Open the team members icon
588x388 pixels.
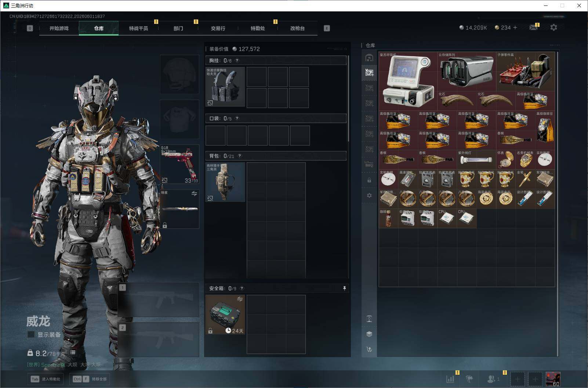[493, 379]
